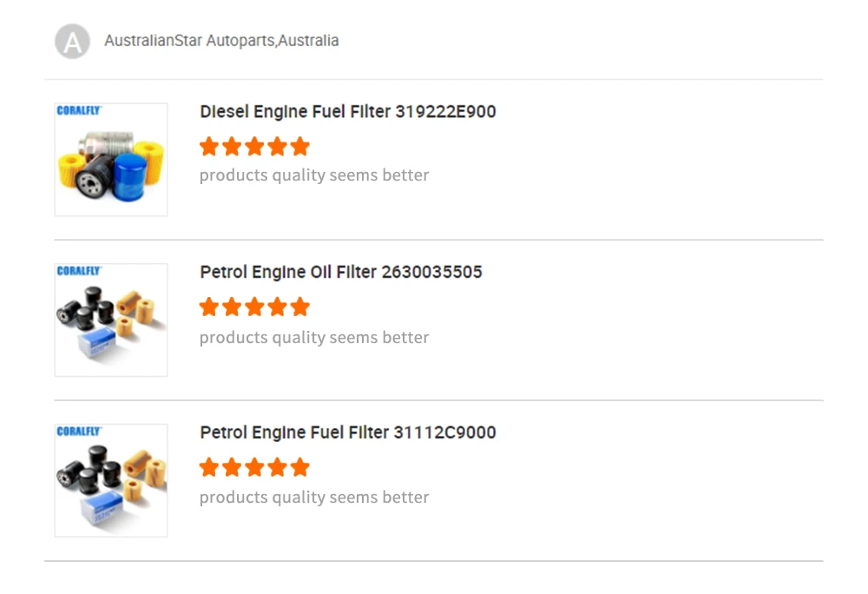This screenshot has height=594, width=868.
Task: Click the gray reviewer avatar icon
Action: [x=72, y=41]
